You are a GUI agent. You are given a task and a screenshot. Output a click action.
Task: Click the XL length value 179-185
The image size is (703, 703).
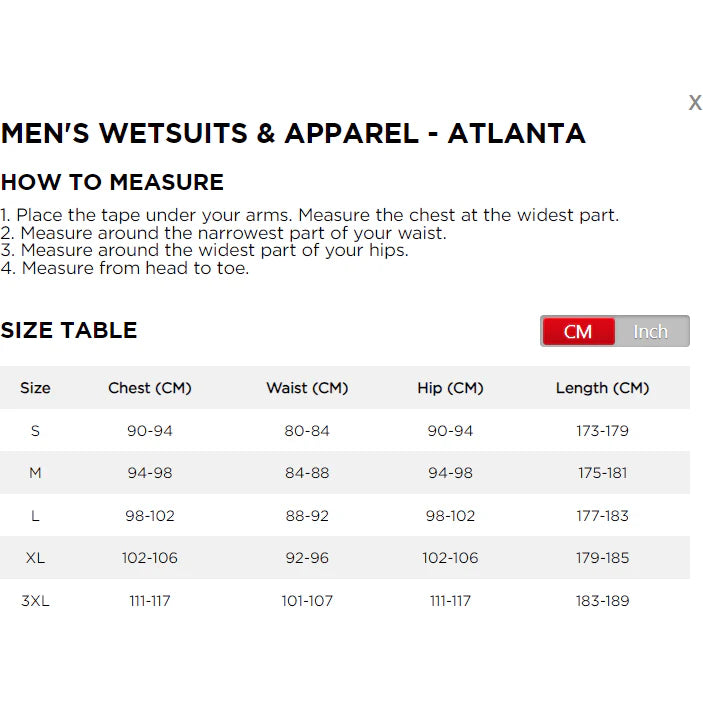(602, 558)
